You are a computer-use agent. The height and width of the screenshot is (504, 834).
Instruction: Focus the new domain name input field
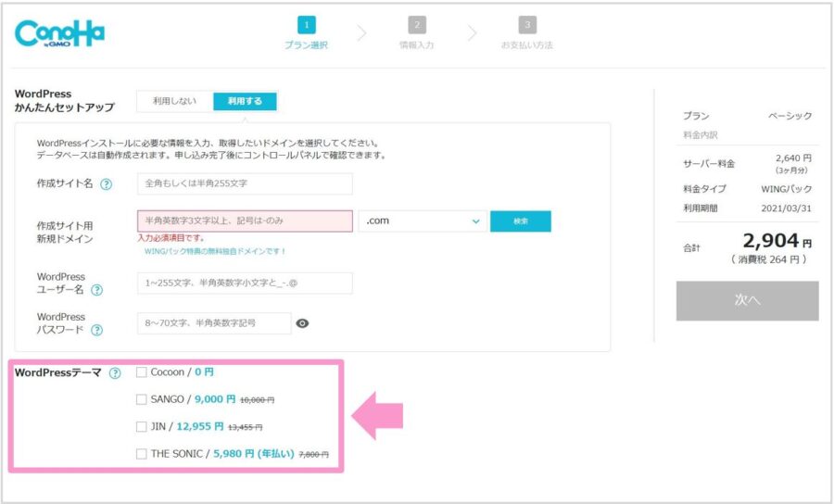click(x=245, y=220)
